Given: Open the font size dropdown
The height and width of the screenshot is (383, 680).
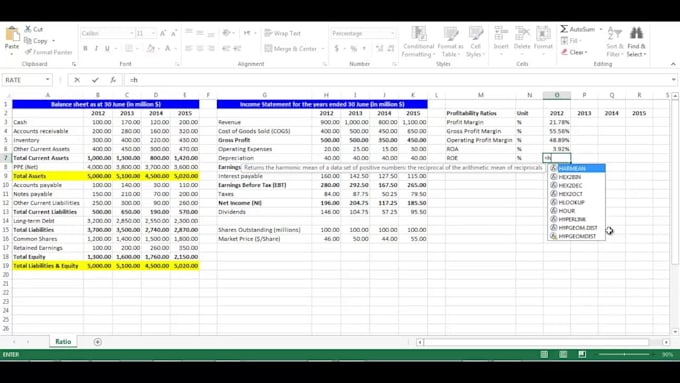Looking at the screenshot, I should pos(154,33).
